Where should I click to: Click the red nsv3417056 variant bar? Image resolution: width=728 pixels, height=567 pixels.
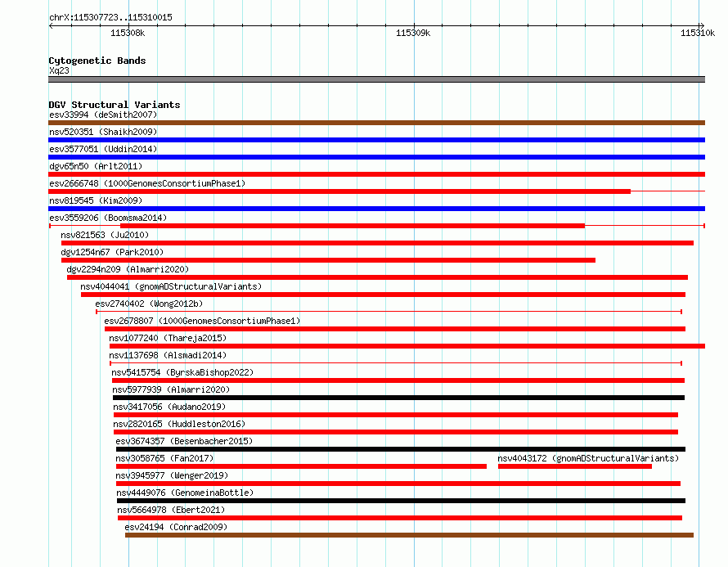point(396,415)
